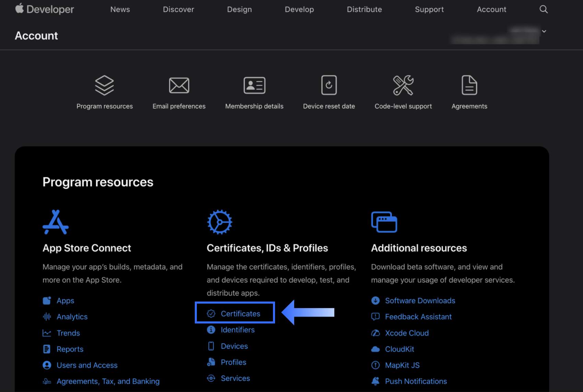Click the Apple Developer home logo

[45, 9]
